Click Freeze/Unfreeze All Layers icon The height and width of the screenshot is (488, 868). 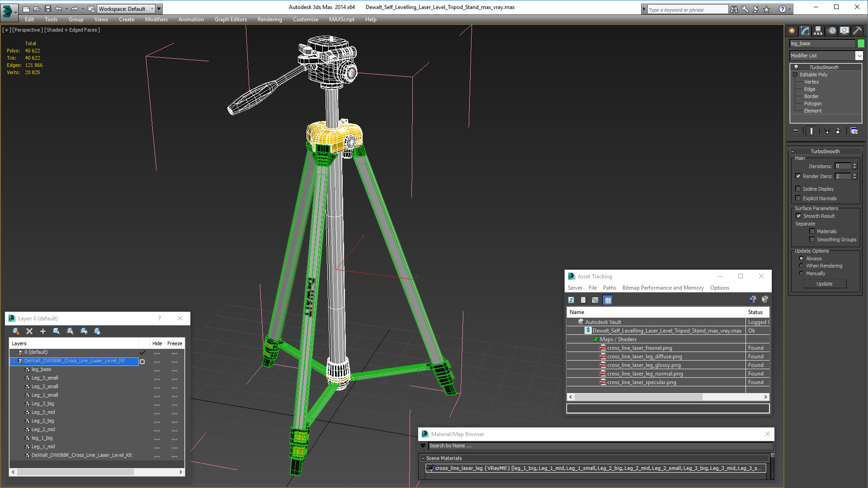[97, 331]
